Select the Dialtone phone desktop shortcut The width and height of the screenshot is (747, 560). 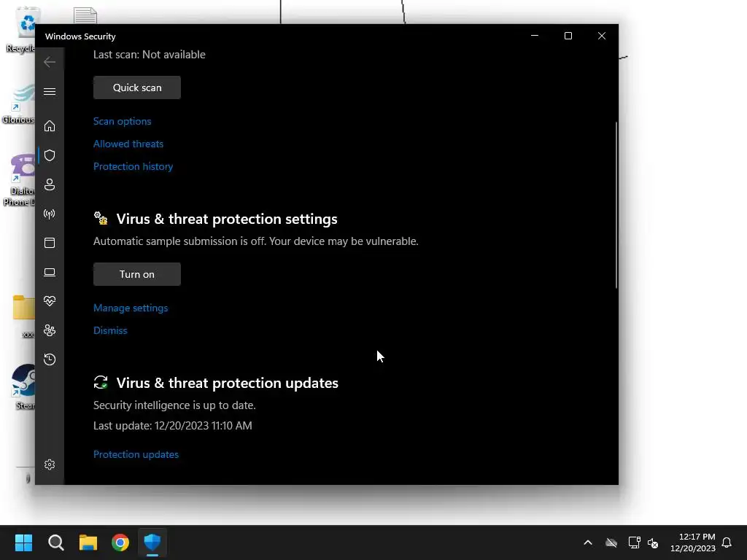click(x=20, y=180)
